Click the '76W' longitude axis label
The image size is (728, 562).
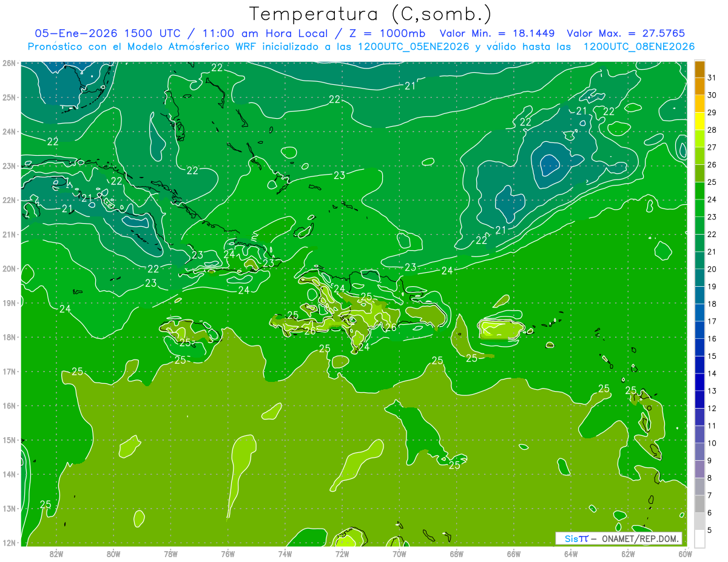click(x=227, y=554)
